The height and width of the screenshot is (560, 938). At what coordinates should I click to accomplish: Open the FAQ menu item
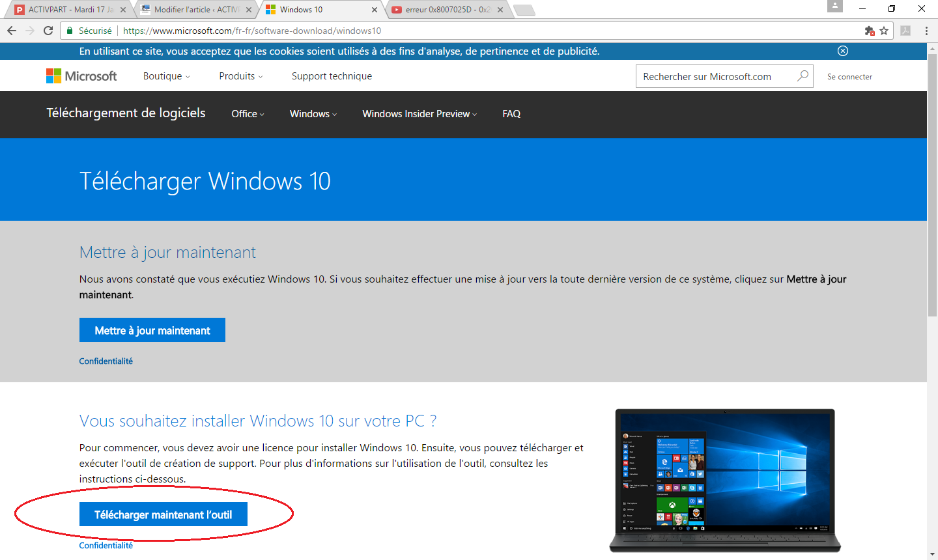tap(511, 114)
